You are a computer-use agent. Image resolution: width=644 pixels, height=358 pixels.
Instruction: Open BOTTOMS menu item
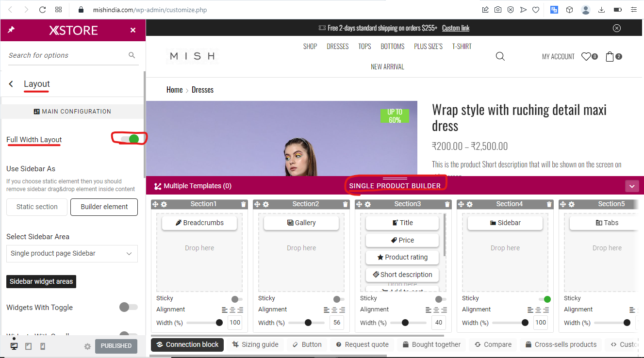(393, 47)
